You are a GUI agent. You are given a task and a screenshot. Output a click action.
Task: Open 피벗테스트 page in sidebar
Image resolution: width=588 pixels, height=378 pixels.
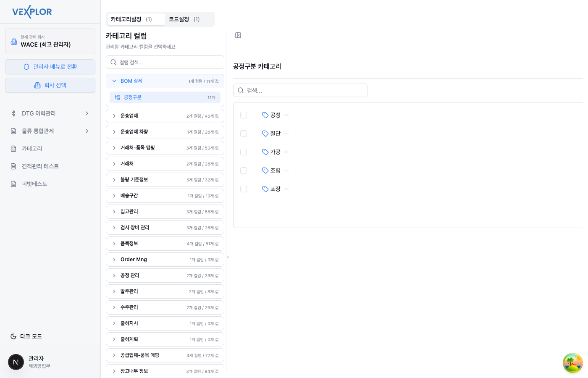tap(34, 184)
